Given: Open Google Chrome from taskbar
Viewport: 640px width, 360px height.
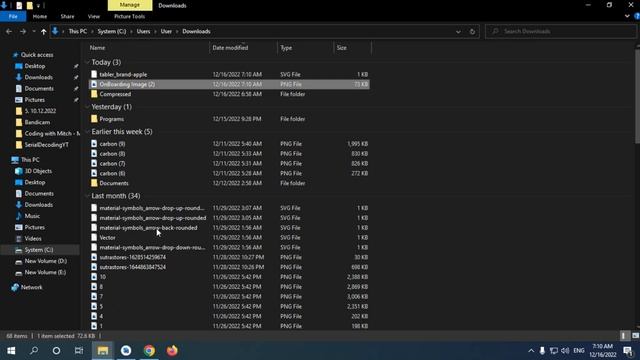Looking at the screenshot, I should click(149, 351).
